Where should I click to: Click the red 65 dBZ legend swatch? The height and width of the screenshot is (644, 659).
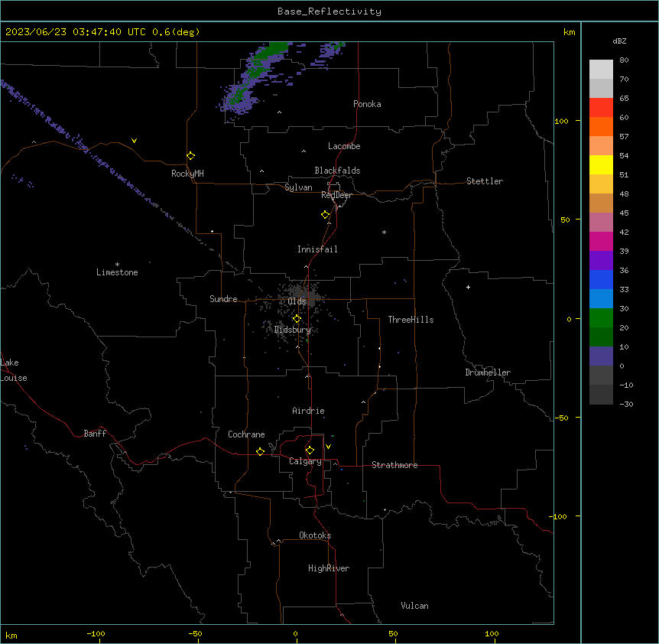[601, 107]
